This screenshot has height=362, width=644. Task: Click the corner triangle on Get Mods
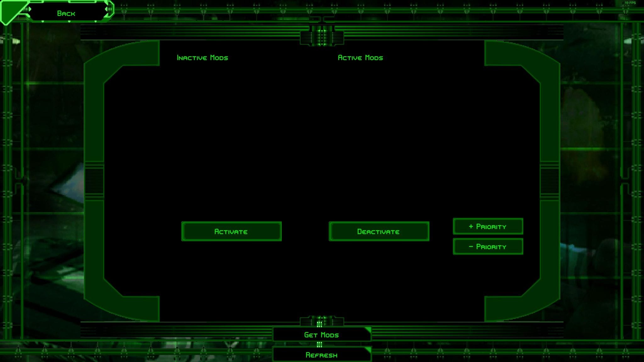368,330
